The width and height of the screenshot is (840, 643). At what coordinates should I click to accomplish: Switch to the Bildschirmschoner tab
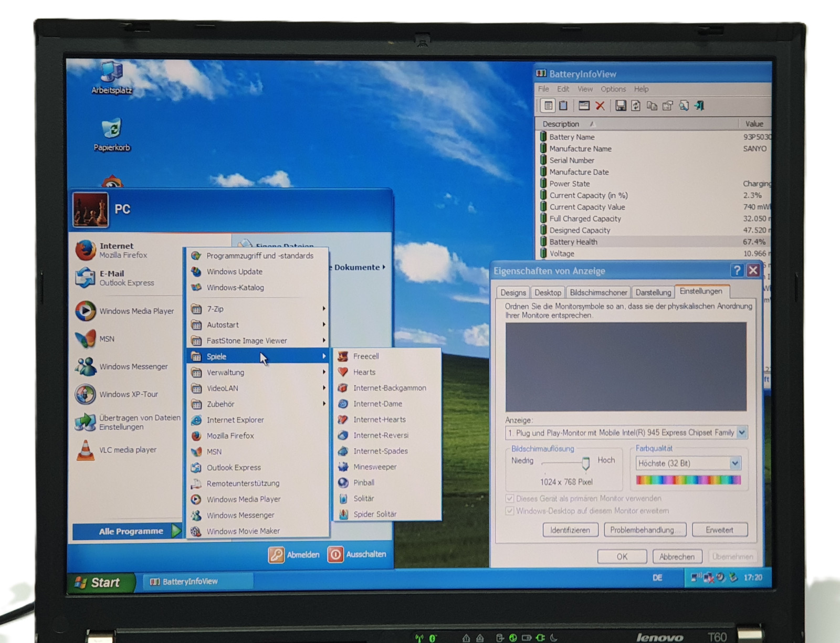click(598, 292)
